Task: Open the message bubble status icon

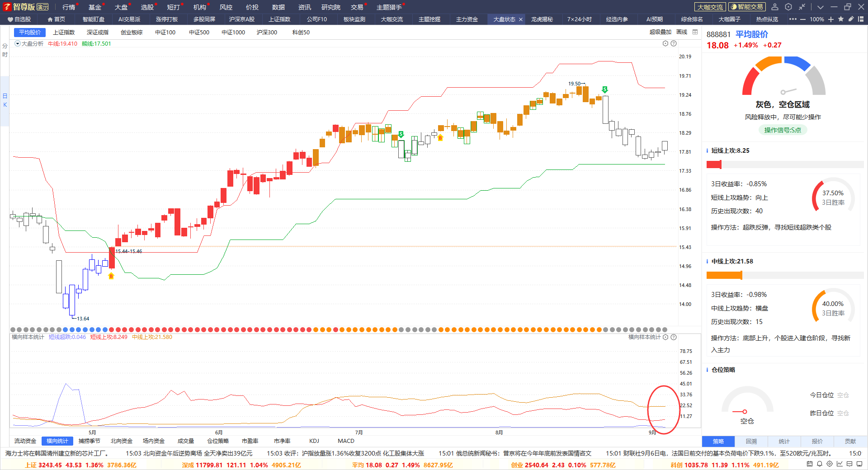Action: (849, 464)
